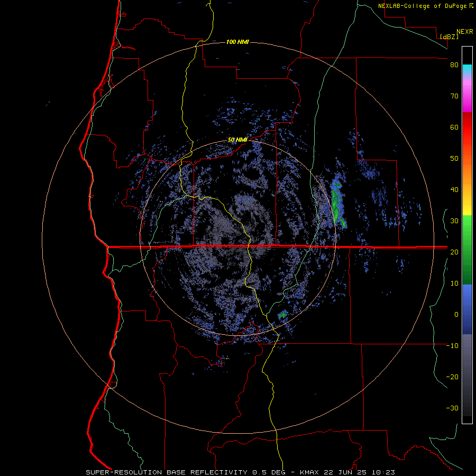Click the 80 value on dBZ scale
This screenshot has width=476, height=476.
pos(454,65)
